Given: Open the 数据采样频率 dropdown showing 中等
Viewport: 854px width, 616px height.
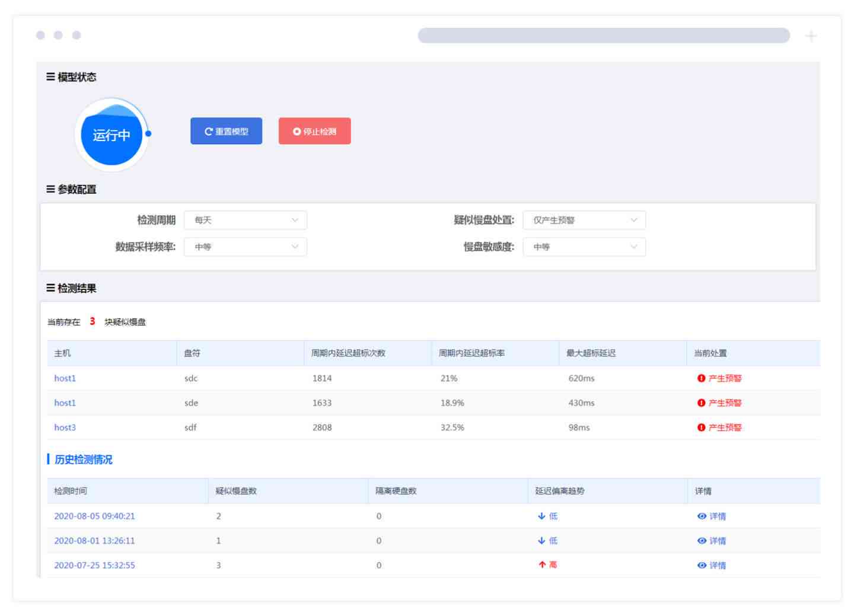Looking at the screenshot, I should coord(246,247).
